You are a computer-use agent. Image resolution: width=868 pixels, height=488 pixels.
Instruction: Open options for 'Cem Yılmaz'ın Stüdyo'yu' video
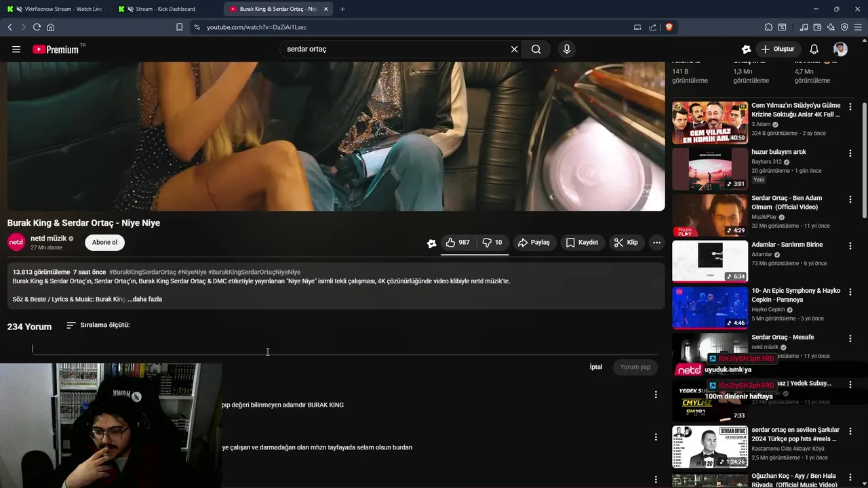[850, 106]
